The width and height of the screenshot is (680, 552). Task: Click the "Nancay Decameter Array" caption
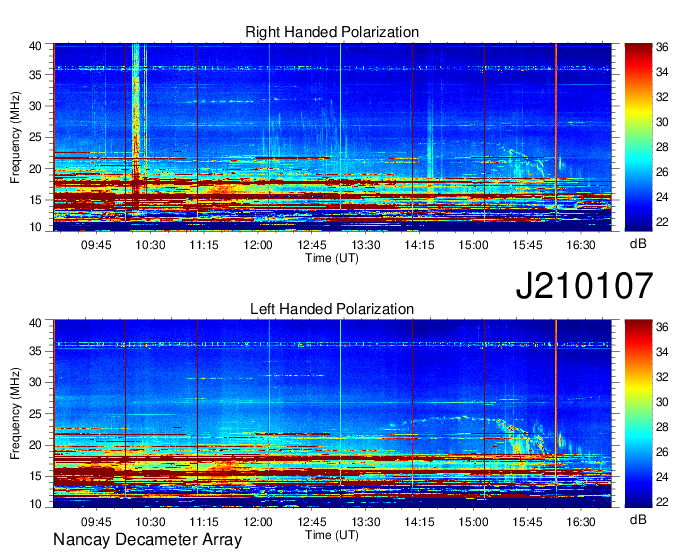pos(147,540)
